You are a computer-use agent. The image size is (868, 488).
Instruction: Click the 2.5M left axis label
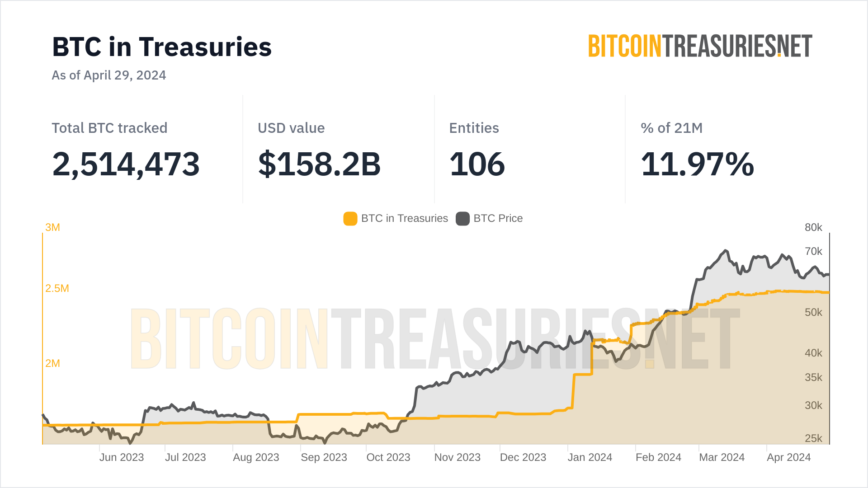(x=57, y=288)
